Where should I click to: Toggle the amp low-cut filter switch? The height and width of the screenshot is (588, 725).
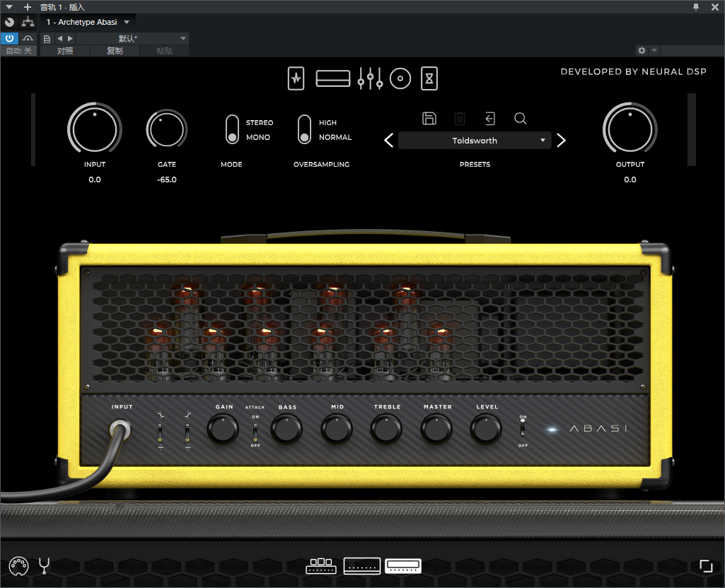point(160,433)
